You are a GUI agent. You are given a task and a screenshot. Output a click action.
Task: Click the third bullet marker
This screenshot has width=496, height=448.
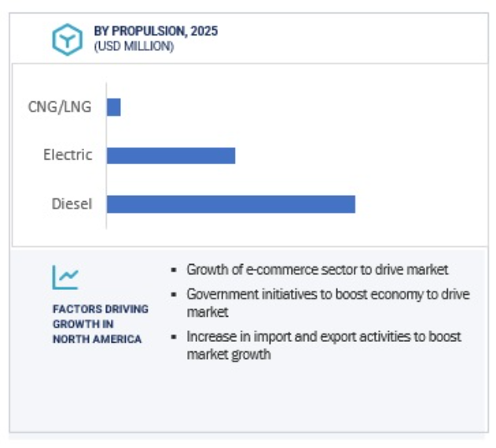click(x=174, y=337)
